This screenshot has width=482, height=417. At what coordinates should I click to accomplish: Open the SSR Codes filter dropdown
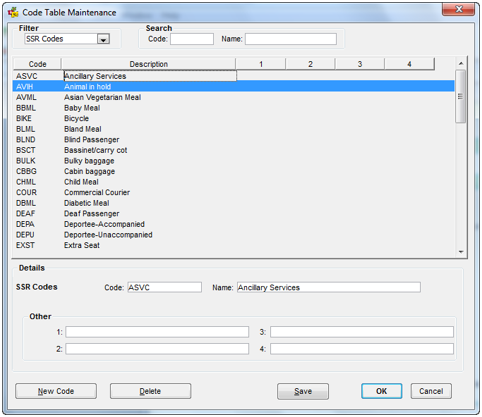[x=103, y=39]
